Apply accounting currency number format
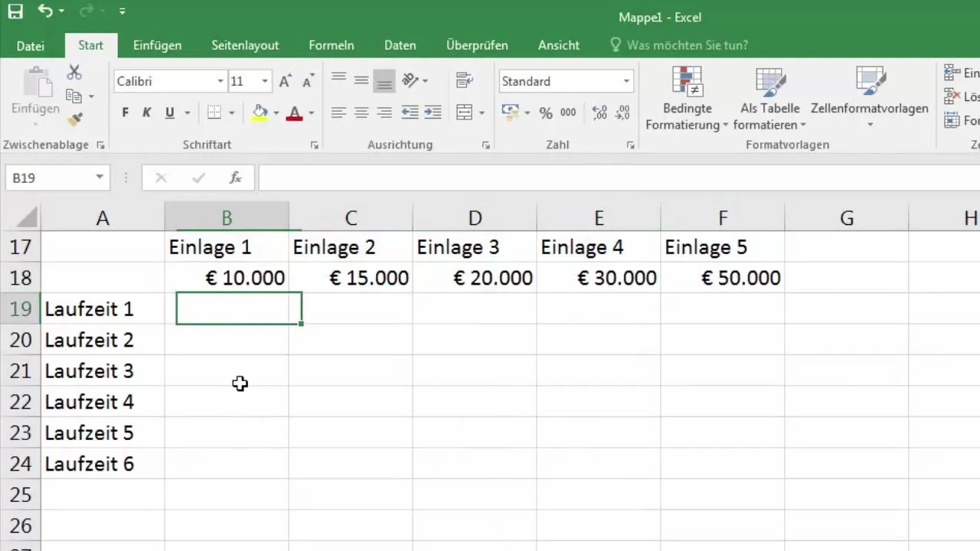Image resolution: width=980 pixels, height=551 pixels. click(x=511, y=112)
